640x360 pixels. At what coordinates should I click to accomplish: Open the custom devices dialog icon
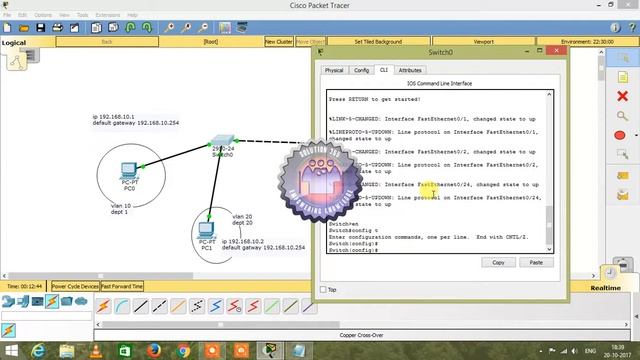[x=242, y=28]
